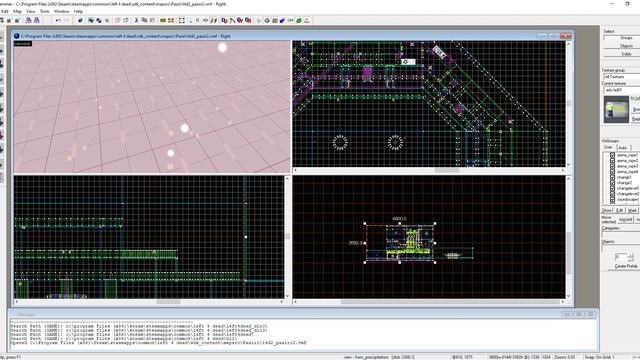
Task: Click the Show visgroup button
Action: point(607,211)
